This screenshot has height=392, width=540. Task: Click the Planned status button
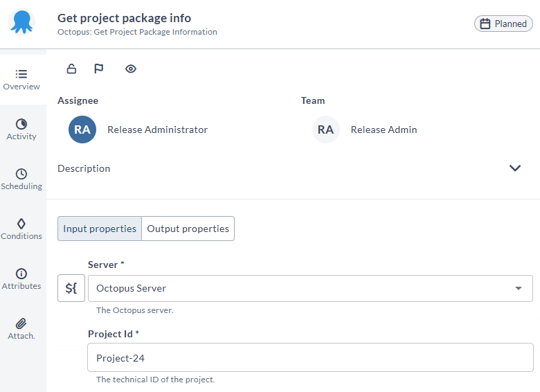click(x=503, y=24)
